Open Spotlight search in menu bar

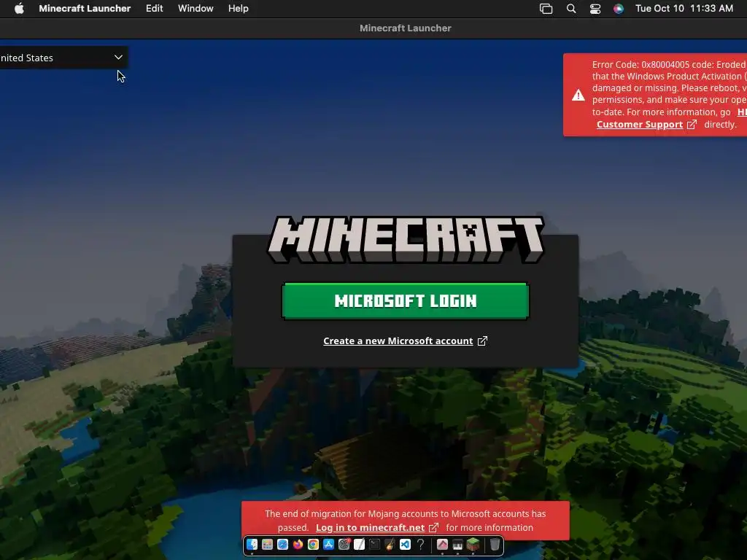coord(570,9)
